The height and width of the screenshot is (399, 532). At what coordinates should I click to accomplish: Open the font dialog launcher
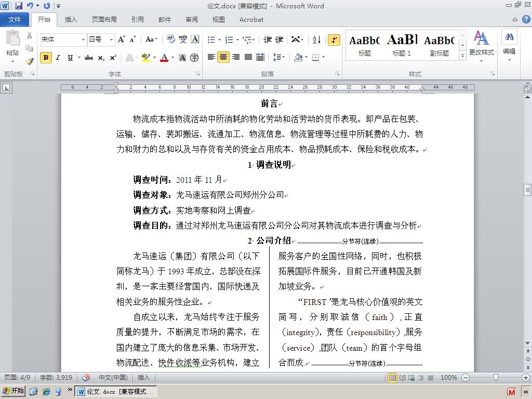[197, 74]
